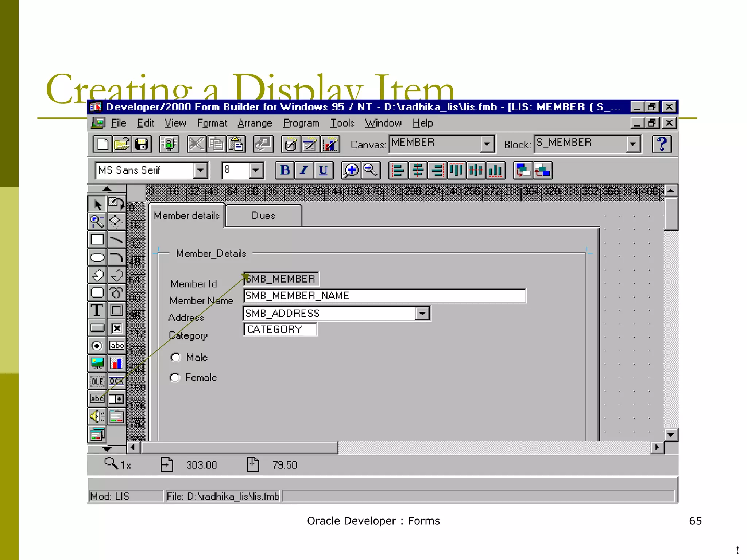Image resolution: width=747 pixels, height=560 pixels.
Task: Click the Cut scissors icon
Action: (x=197, y=144)
